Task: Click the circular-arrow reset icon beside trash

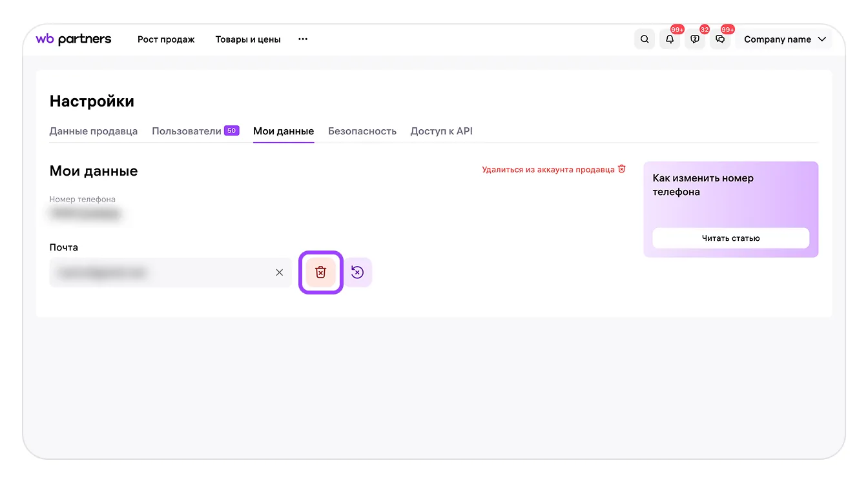Action: pyautogui.click(x=357, y=272)
